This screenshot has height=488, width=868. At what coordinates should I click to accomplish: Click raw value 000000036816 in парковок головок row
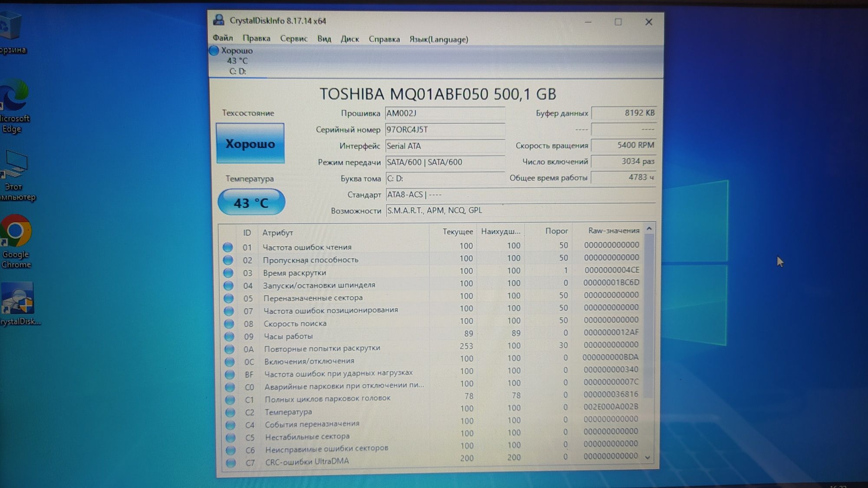pos(611,394)
